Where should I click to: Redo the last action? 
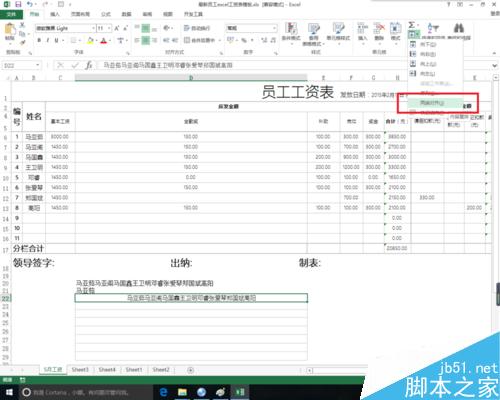45,4
